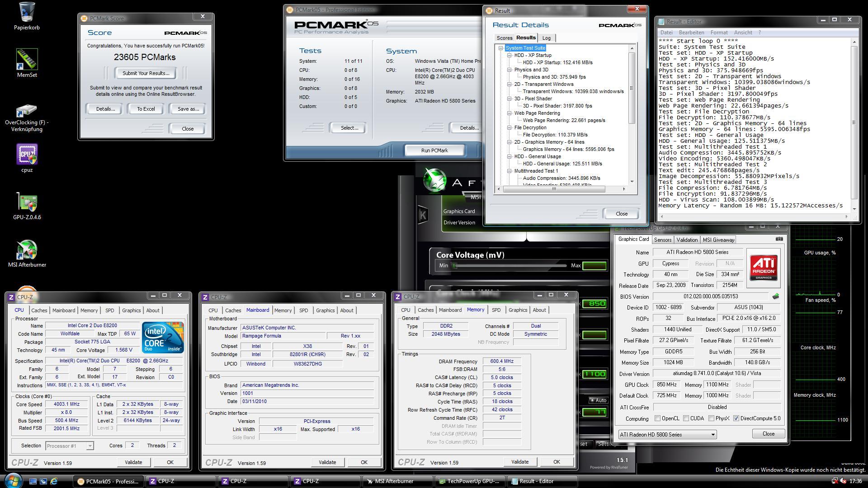Screen dimensions: 868x488
Task: Click the CPU-Z Memory window title icon
Action: [x=398, y=297]
